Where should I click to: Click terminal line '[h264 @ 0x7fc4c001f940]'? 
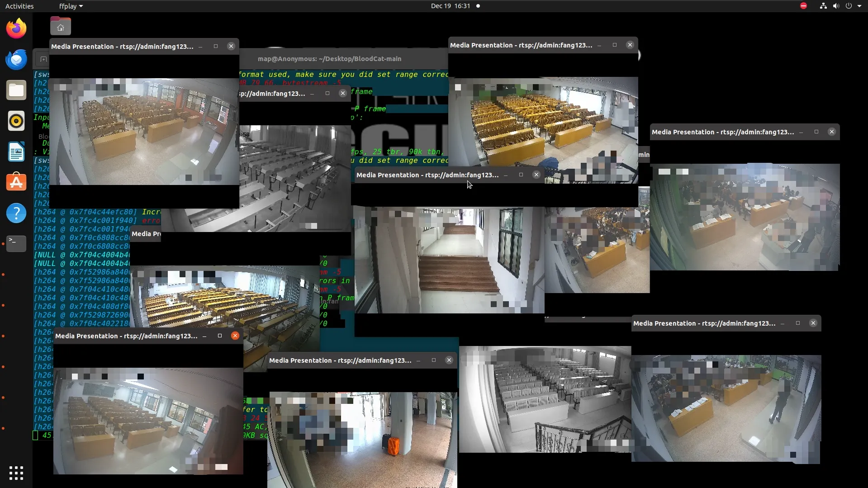(85, 221)
